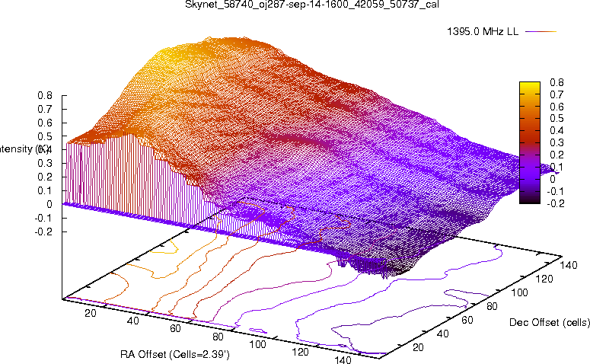Click the 0.1 tick on the intensity axis

45,190
